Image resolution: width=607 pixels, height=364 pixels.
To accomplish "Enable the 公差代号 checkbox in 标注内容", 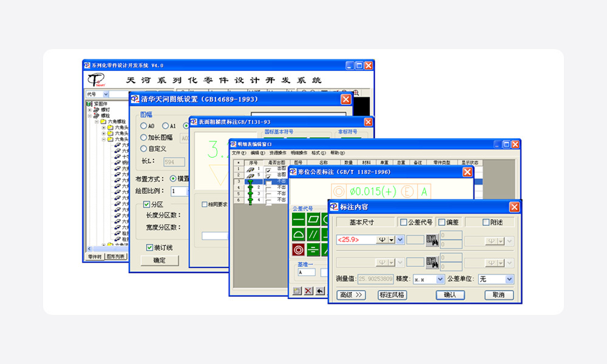I will [x=404, y=222].
